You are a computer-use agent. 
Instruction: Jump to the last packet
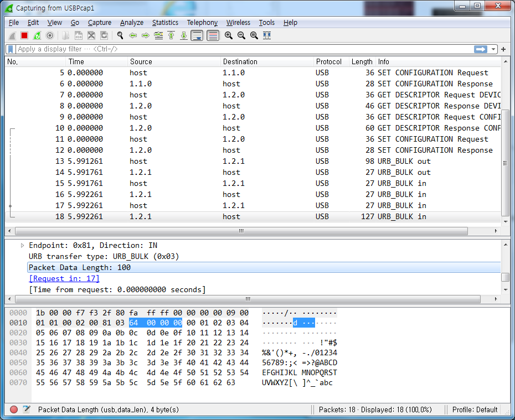point(184,35)
